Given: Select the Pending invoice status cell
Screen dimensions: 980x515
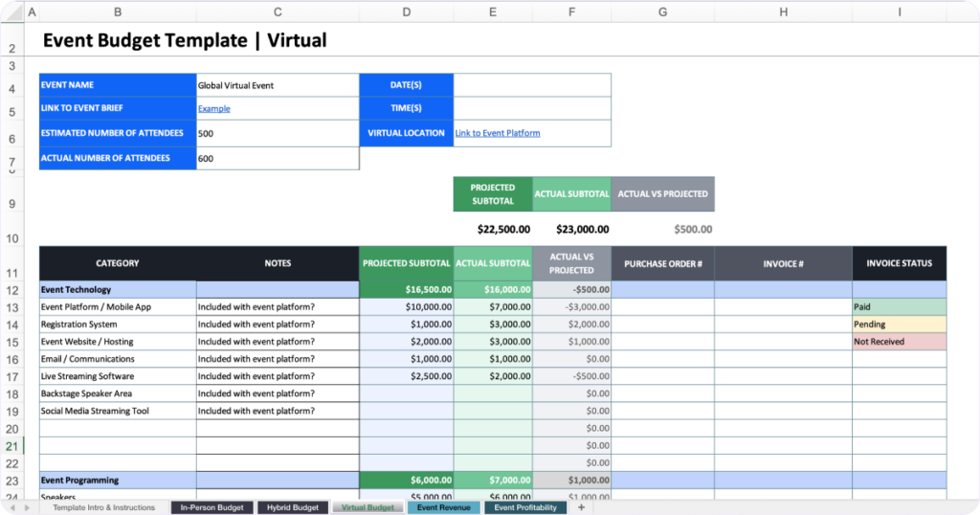Looking at the screenshot, I should click(899, 325).
